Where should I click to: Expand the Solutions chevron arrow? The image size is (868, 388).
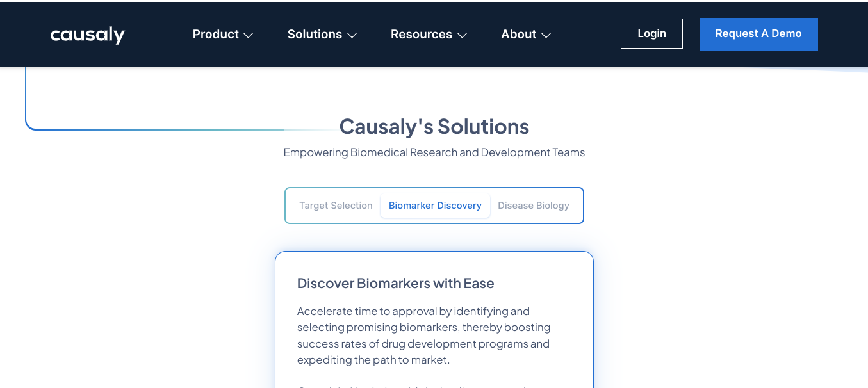[352, 35]
